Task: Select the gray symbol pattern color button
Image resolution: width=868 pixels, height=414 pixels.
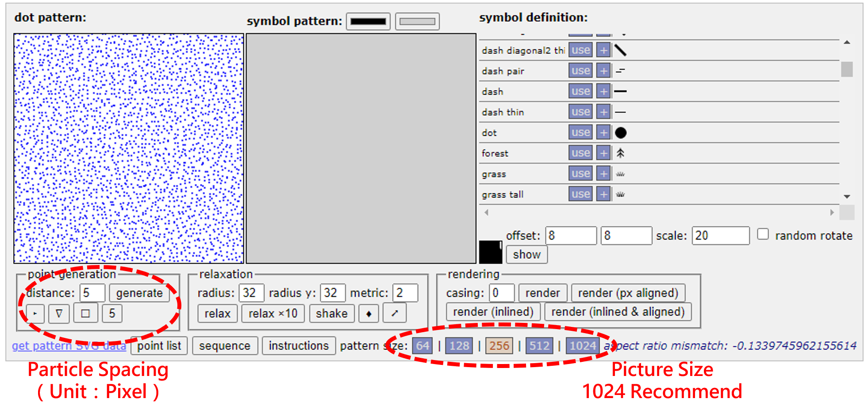Action: point(417,21)
